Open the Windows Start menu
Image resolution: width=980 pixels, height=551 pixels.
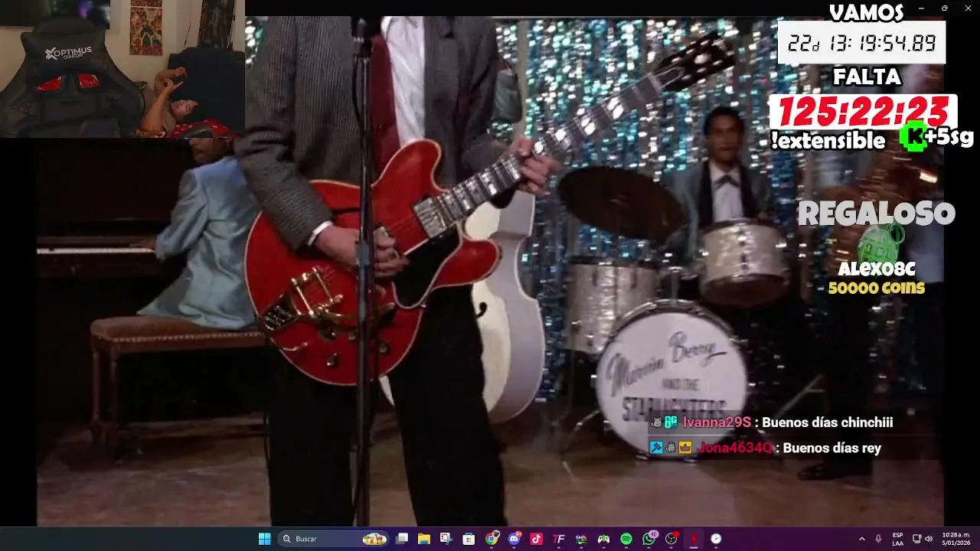point(264,539)
